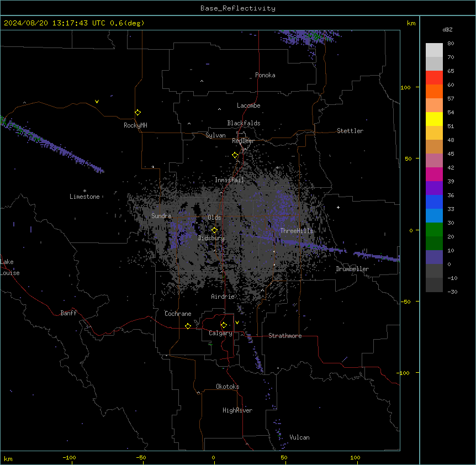Click the 100 tick on the right axis
This screenshot has width=476, height=465.
coord(405,87)
